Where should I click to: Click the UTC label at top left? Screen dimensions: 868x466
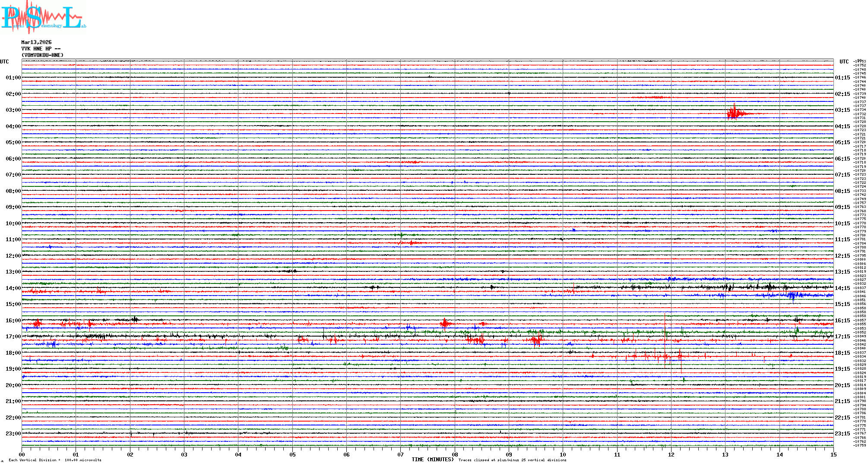(4, 62)
